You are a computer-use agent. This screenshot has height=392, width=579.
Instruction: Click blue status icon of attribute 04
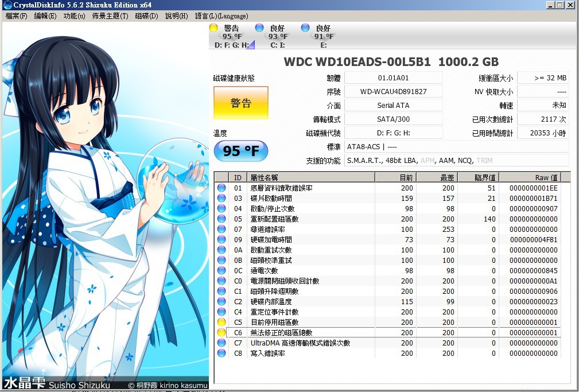tap(222, 208)
